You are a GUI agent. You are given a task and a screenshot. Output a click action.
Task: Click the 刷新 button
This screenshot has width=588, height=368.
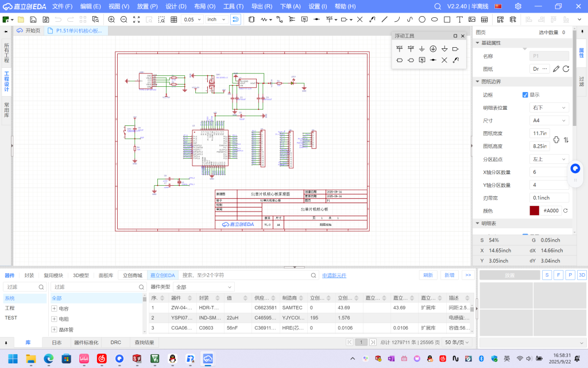pos(427,275)
